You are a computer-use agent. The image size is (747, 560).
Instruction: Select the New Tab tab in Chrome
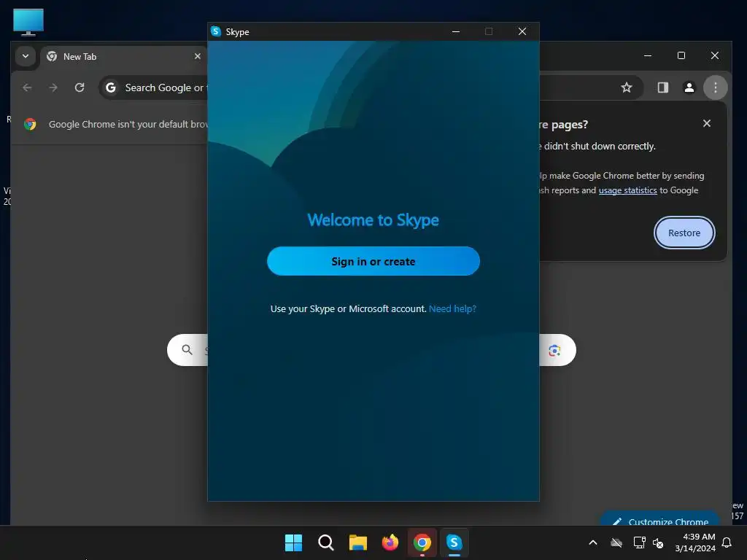pos(124,56)
